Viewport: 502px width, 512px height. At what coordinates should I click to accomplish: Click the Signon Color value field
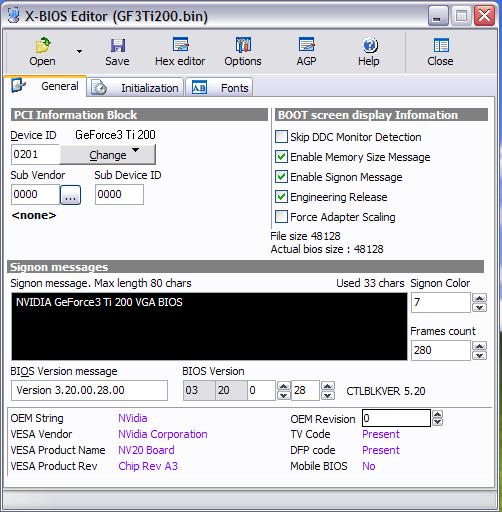[441, 302]
